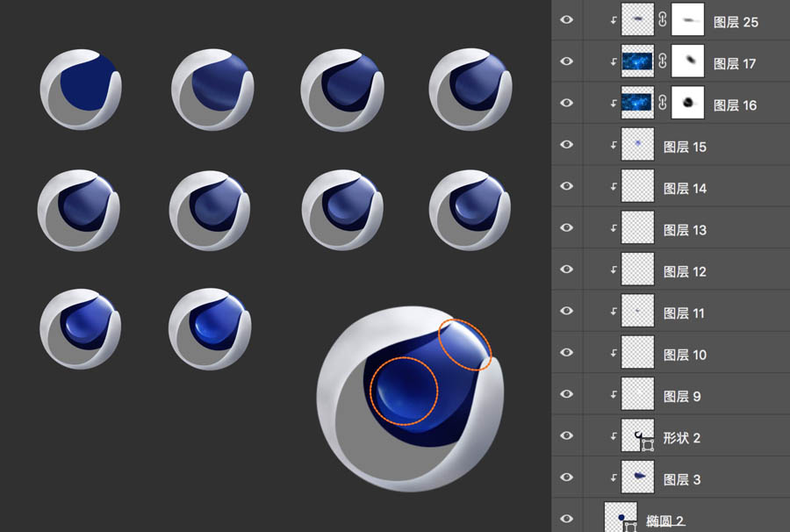Click the clipping indicator of 图层 15
The width and height of the screenshot is (790, 532).
tap(614, 145)
